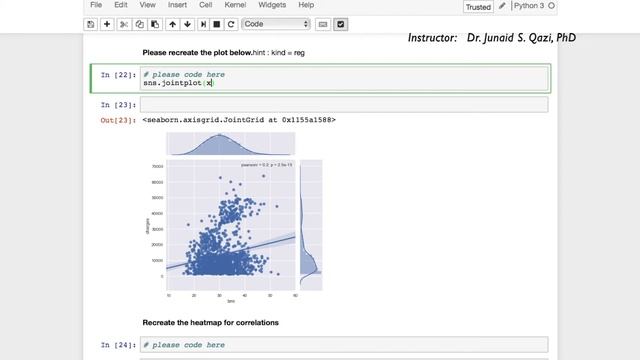Open the View menu

click(x=147, y=5)
